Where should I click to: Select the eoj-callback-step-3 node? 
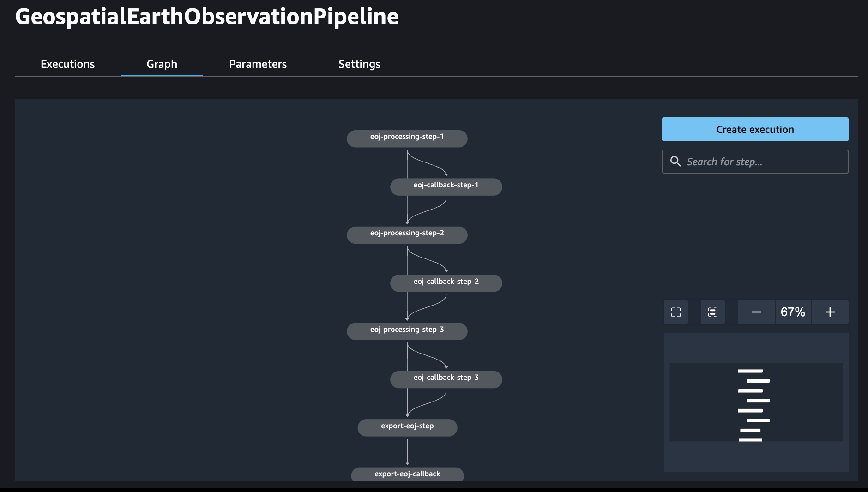(446, 379)
